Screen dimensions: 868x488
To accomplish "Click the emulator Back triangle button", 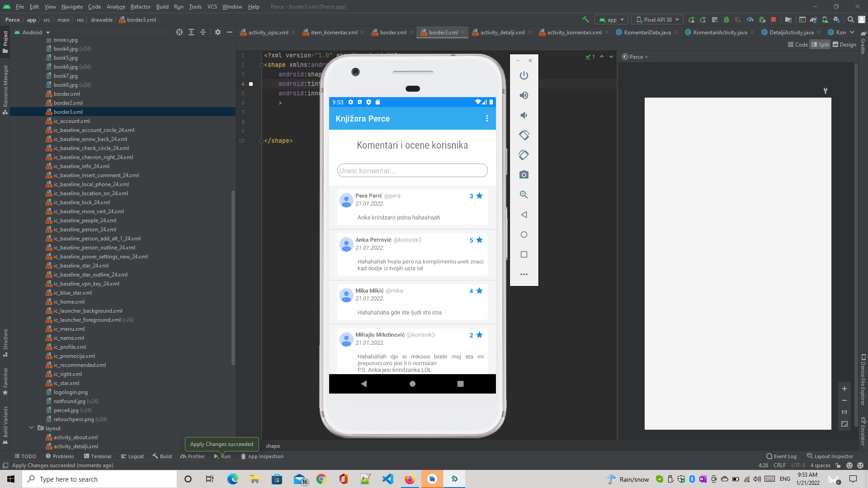I will pyautogui.click(x=524, y=215).
